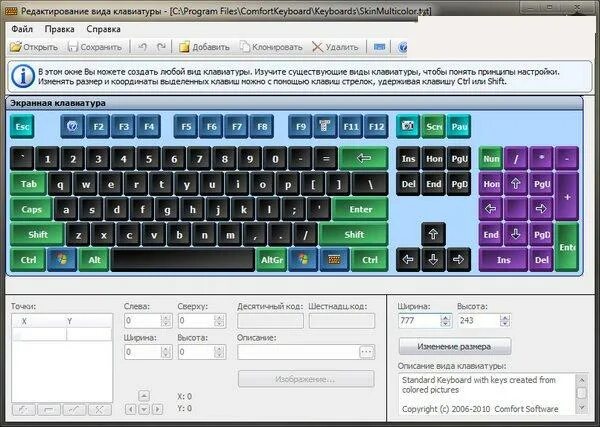Click the Сохранить disk toolbar icon

point(73,47)
